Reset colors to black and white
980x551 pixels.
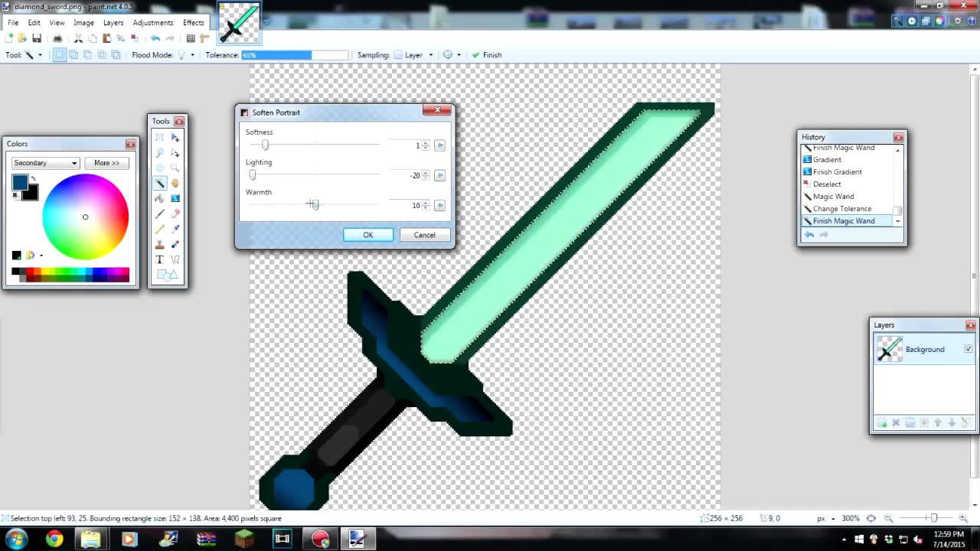[x=16, y=195]
